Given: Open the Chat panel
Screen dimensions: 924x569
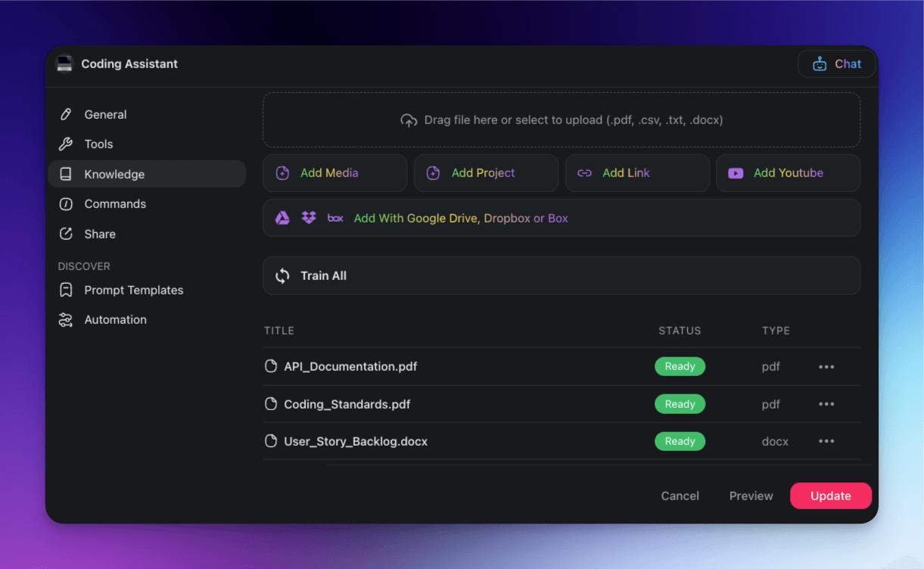Looking at the screenshot, I should tap(836, 64).
